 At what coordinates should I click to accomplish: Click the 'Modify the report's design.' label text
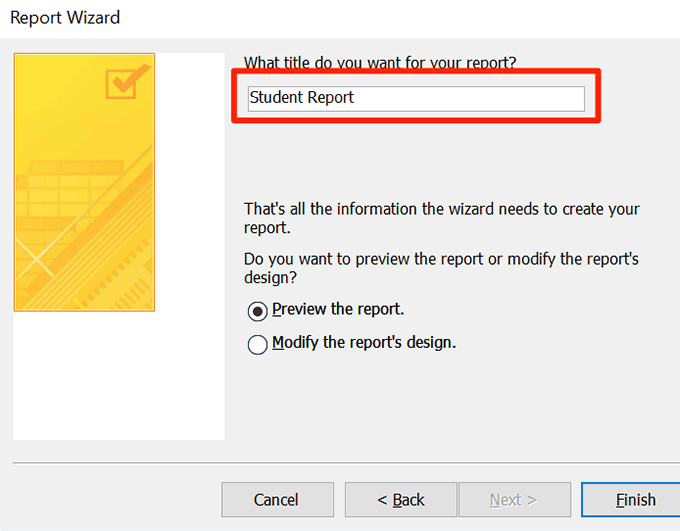364,342
